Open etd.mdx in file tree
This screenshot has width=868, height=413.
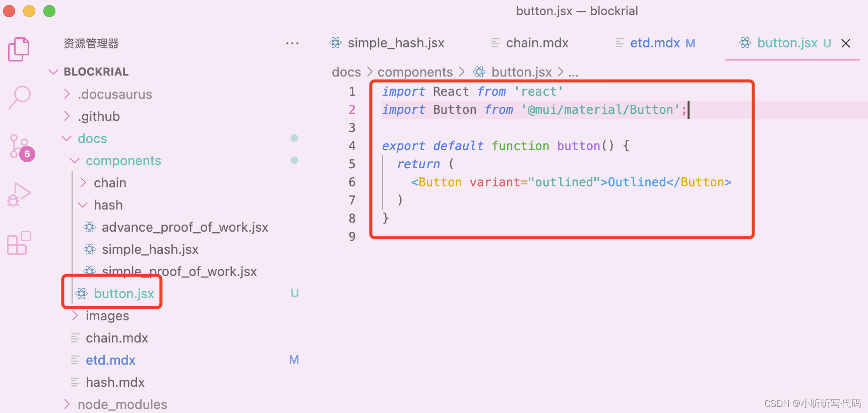(110, 360)
